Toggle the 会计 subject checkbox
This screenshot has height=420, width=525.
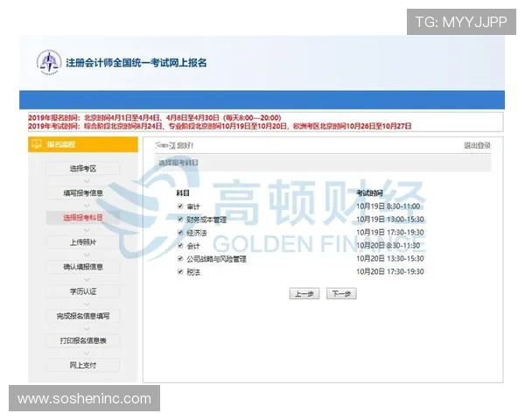[x=180, y=246]
